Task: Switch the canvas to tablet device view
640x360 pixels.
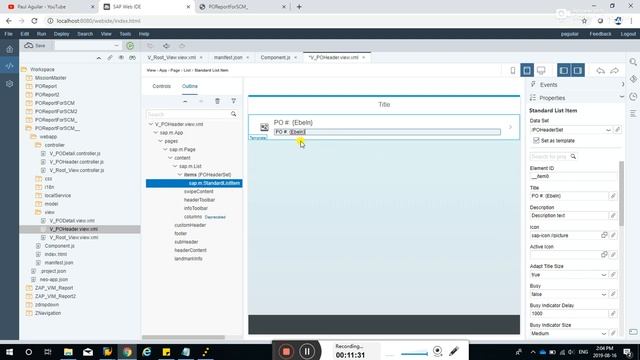Action: tap(527, 70)
